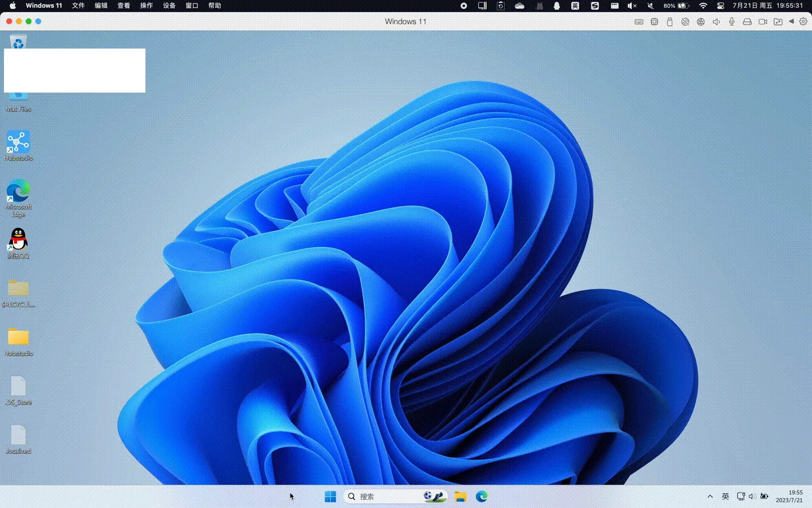Open the Wi-Fi menu in the macOS menu bar

point(703,6)
